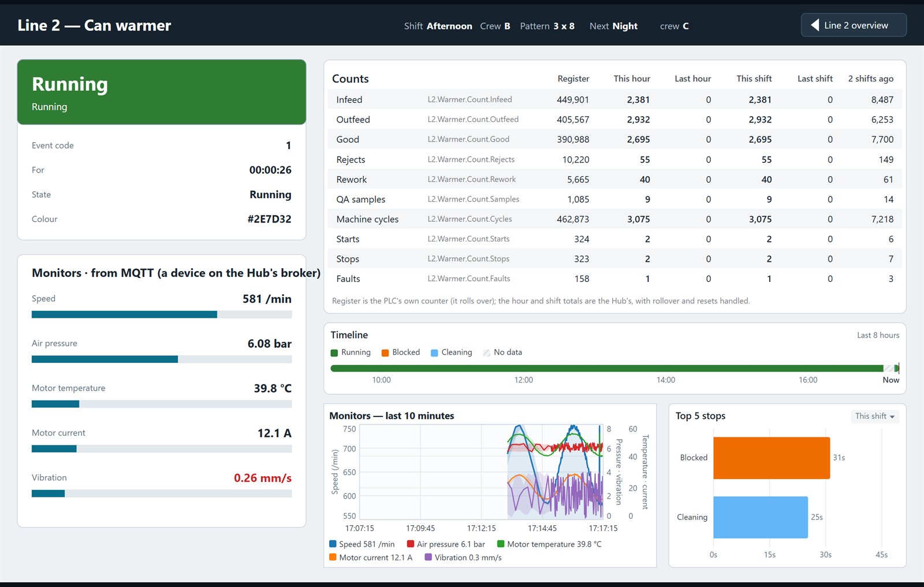The image size is (924, 587).
Task: Click the Blocked legend swatch in Timeline
Action: point(385,352)
